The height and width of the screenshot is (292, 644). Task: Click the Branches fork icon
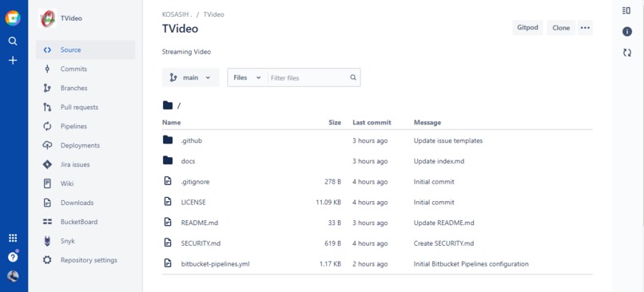point(47,89)
